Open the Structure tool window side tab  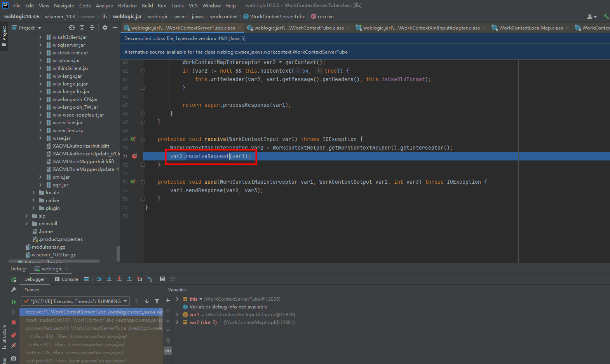pos(4,336)
